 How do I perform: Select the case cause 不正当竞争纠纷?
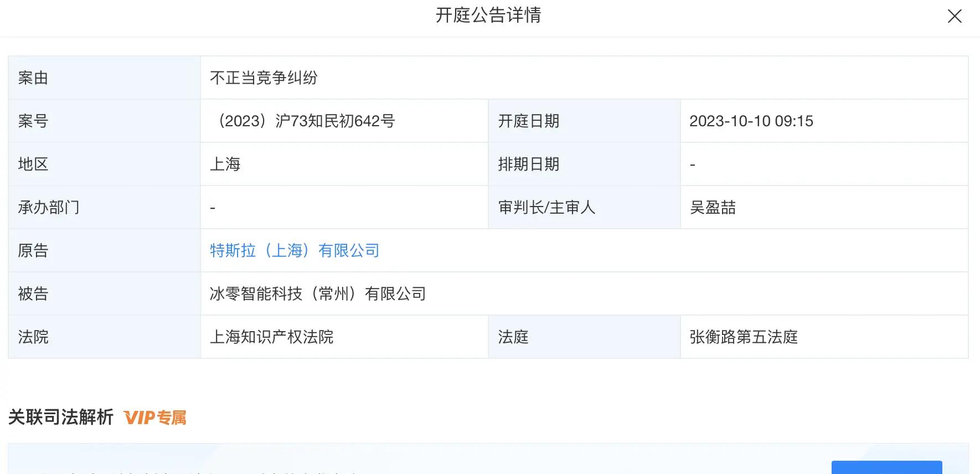[264, 78]
